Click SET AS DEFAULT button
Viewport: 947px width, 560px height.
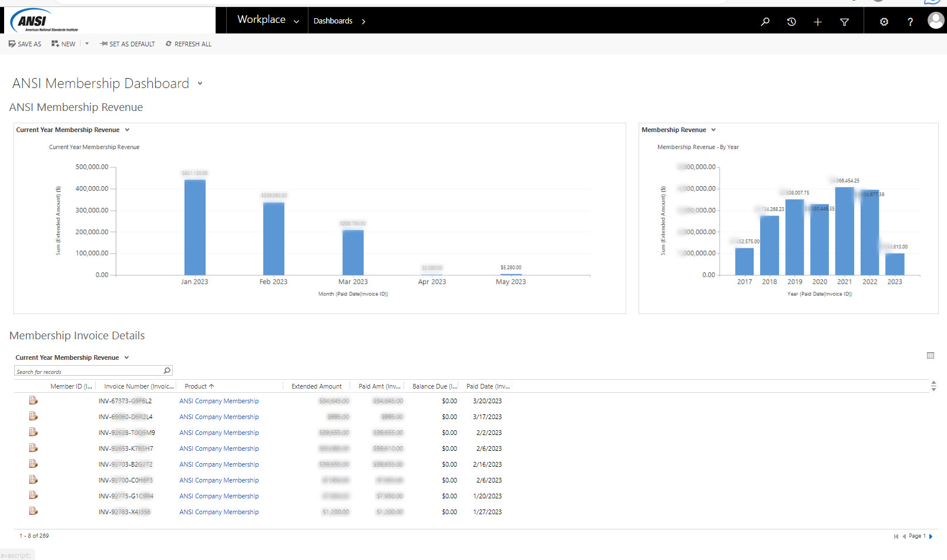click(x=127, y=44)
